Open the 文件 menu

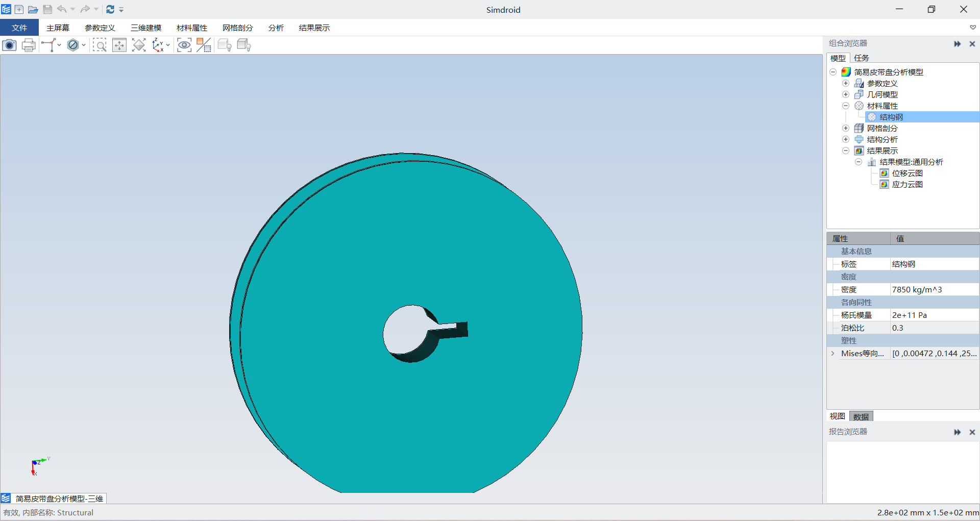coord(19,28)
